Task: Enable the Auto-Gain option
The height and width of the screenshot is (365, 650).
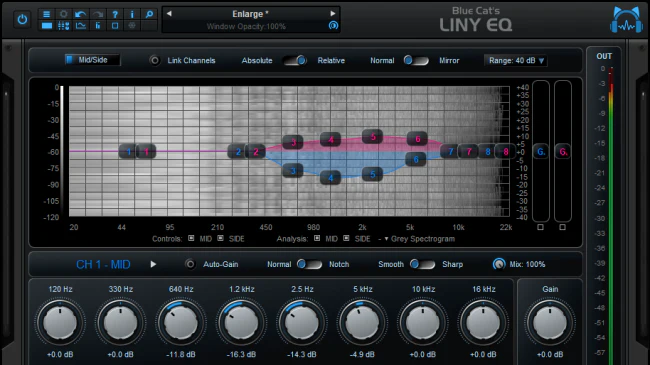Action: (x=190, y=264)
